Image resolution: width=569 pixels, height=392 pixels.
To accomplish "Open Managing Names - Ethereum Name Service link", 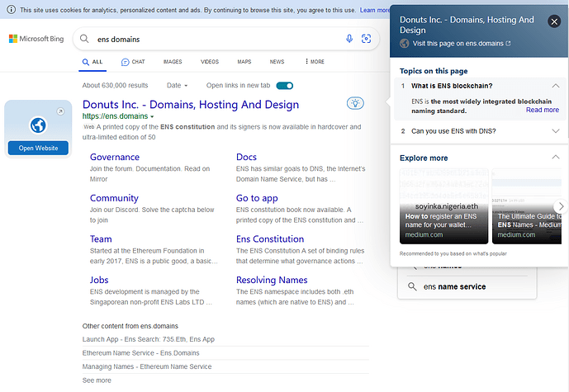I will [x=147, y=366].
